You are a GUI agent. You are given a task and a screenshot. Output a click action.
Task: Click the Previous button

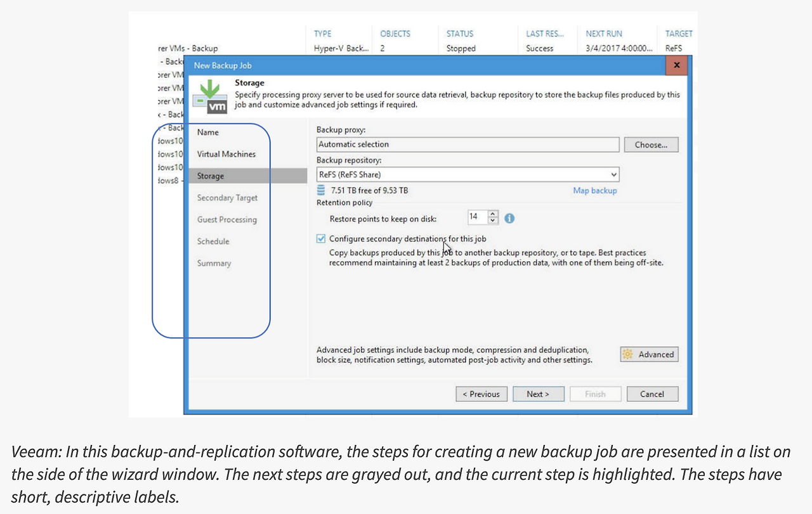tap(481, 394)
